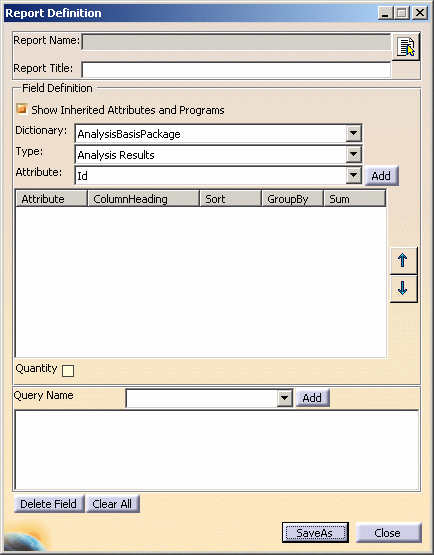Select the GroupBy column header

[x=292, y=199]
